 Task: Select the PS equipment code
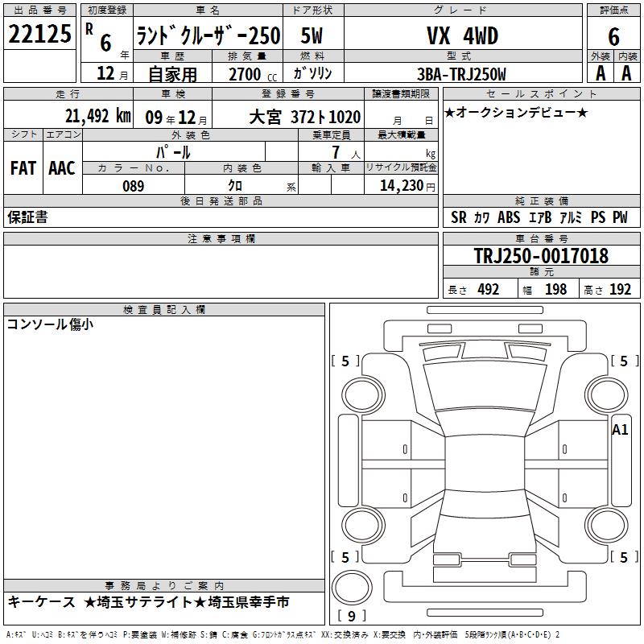coord(598,217)
